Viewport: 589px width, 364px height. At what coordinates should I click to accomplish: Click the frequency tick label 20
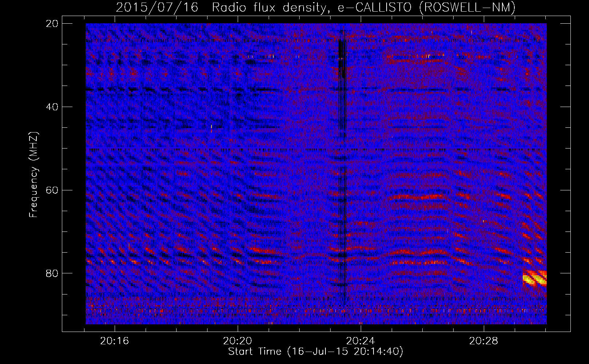pyautogui.click(x=52, y=24)
